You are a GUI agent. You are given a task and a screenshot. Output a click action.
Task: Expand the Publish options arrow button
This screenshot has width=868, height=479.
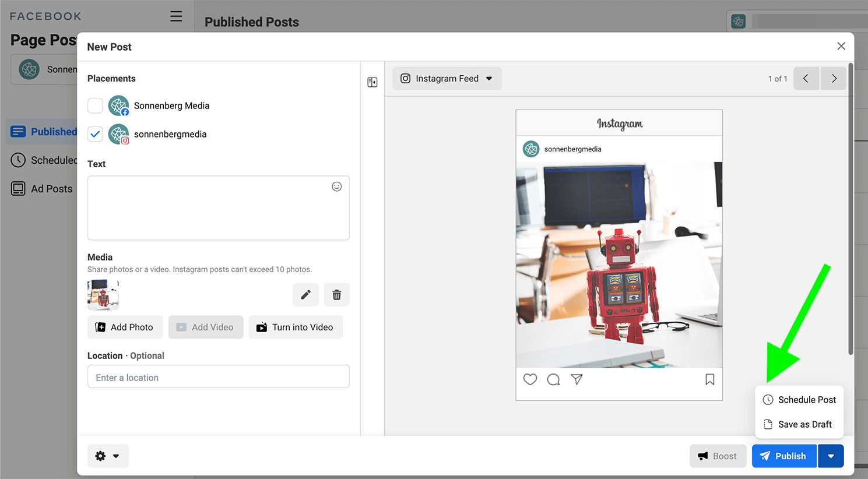(x=831, y=456)
